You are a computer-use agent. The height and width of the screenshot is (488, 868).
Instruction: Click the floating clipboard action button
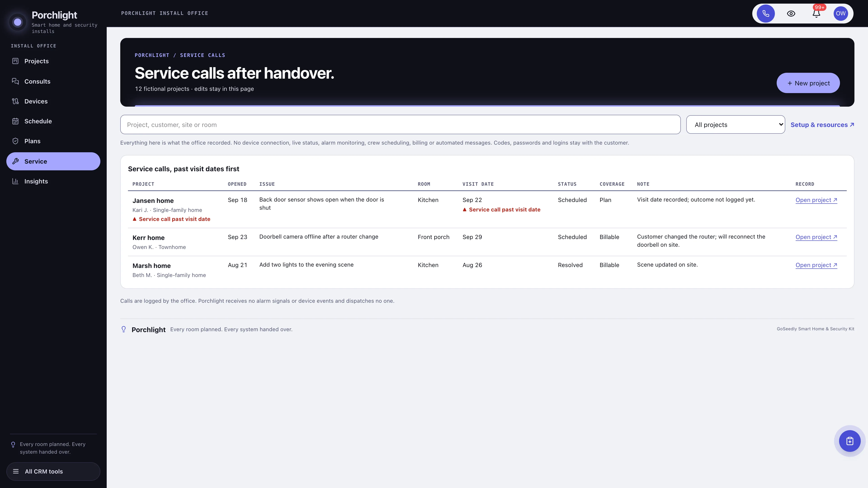coord(849,441)
